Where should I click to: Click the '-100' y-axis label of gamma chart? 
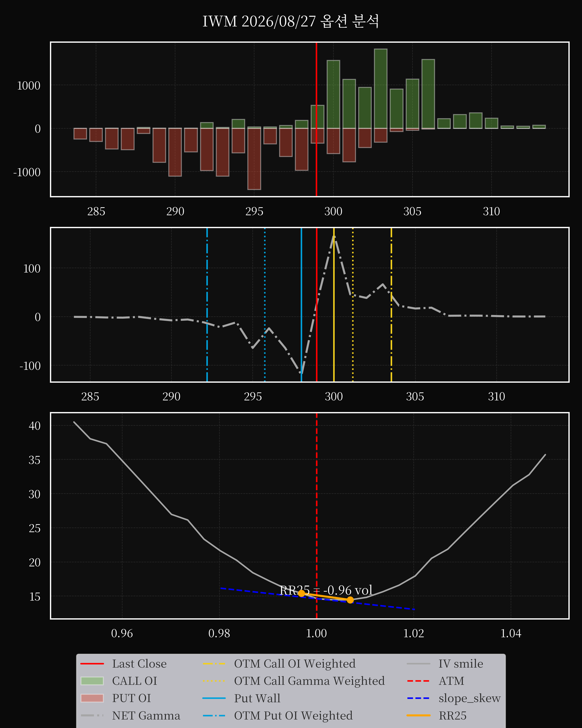(x=30, y=366)
